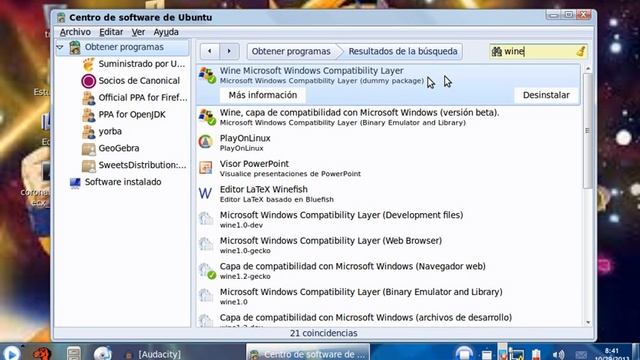The image size is (640, 360).
Task: Click the Official PPA for Firefox icon
Action: coord(88,98)
